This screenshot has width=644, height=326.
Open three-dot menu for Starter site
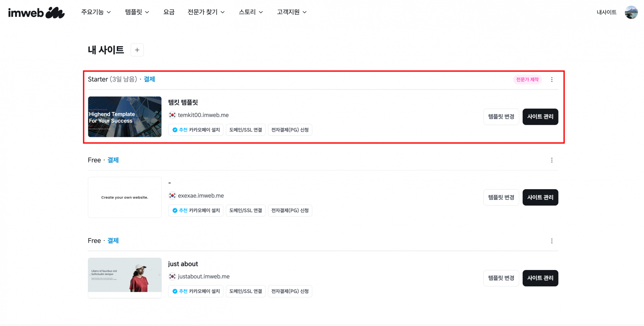[551, 79]
